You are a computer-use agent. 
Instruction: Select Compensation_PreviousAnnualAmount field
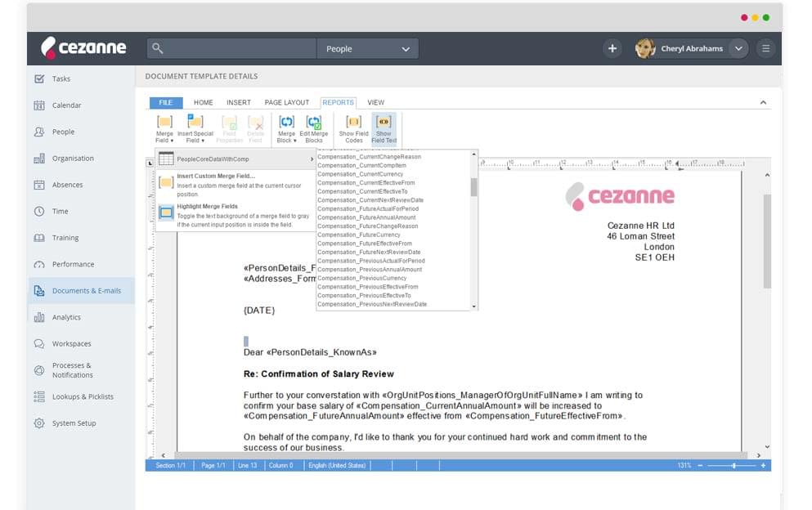click(x=370, y=269)
